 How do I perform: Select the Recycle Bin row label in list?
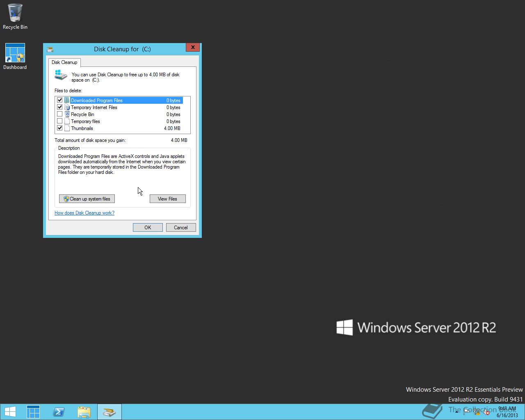tap(82, 114)
